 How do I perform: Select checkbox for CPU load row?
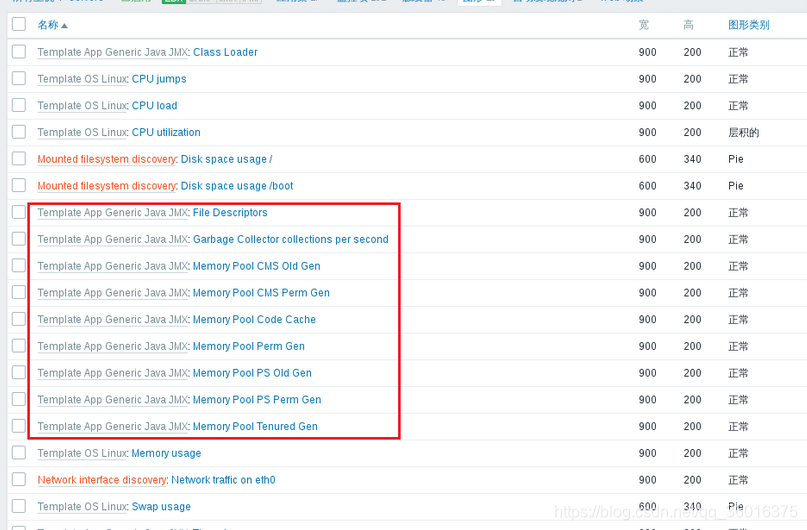coord(19,105)
